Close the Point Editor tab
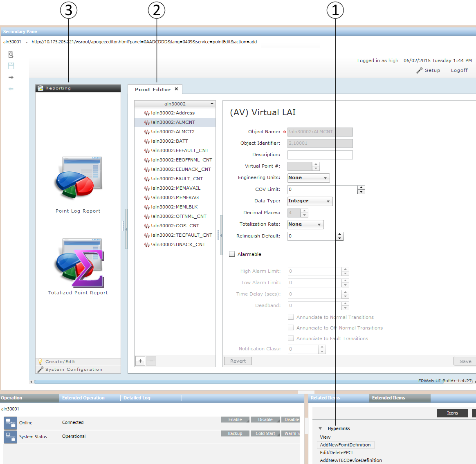This screenshot has width=476, height=464. (176, 89)
